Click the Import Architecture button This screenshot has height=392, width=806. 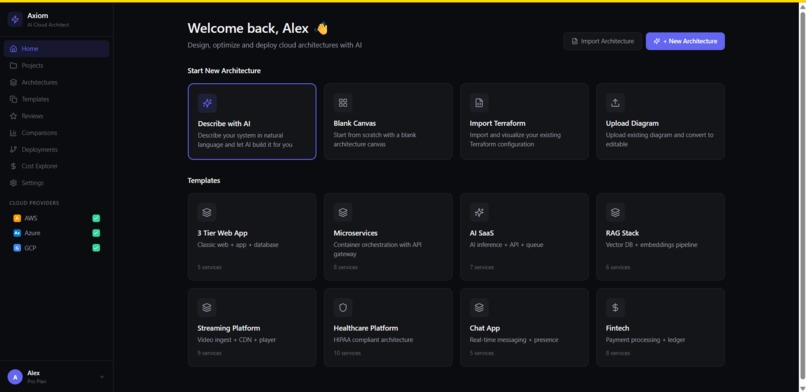pos(602,42)
